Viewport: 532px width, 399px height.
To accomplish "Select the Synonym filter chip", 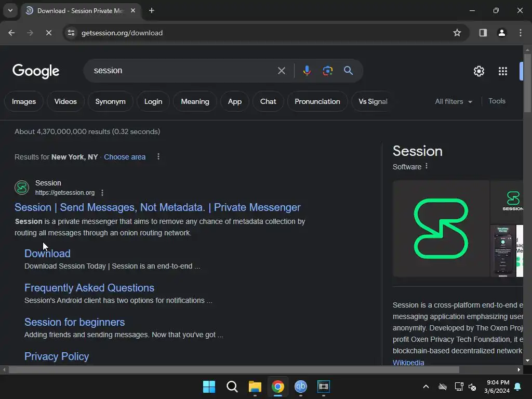I will 110,101.
